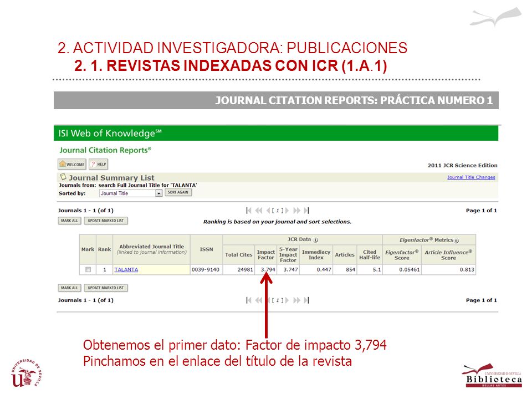Select the ISSN value 0039-9140
This screenshot has width=532, height=399.
pos(205,270)
